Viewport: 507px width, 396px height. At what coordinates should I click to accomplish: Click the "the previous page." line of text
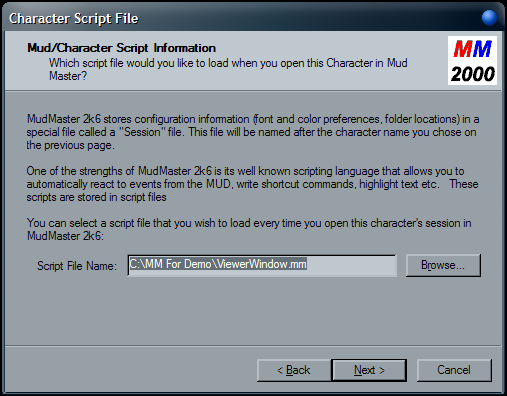pyautogui.click(x=71, y=145)
